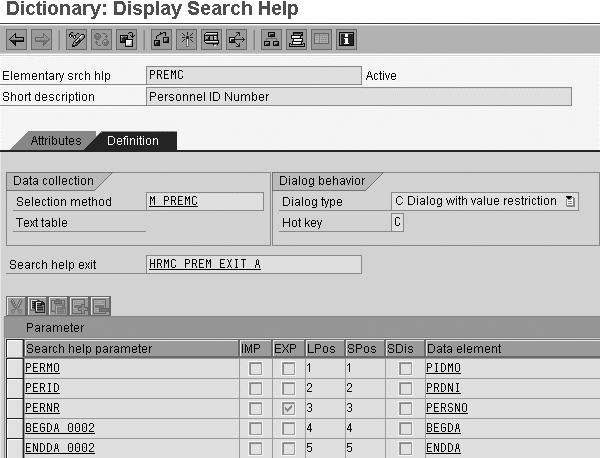Click the 'Data element' column header
Screen dimensions: 600x458
pyautogui.click(x=513, y=349)
